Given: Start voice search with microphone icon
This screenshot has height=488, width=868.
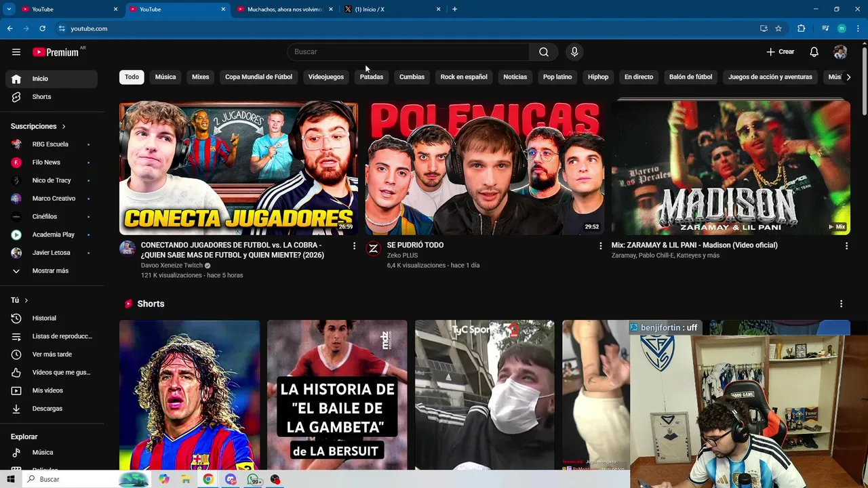Looking at the screenshot, I should 574,52.
